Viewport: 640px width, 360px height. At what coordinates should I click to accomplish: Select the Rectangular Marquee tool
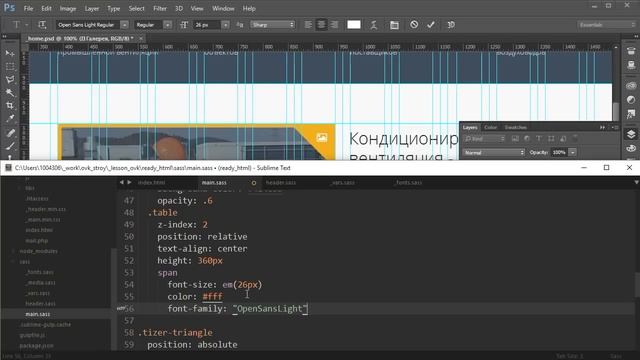coord(10,67)
